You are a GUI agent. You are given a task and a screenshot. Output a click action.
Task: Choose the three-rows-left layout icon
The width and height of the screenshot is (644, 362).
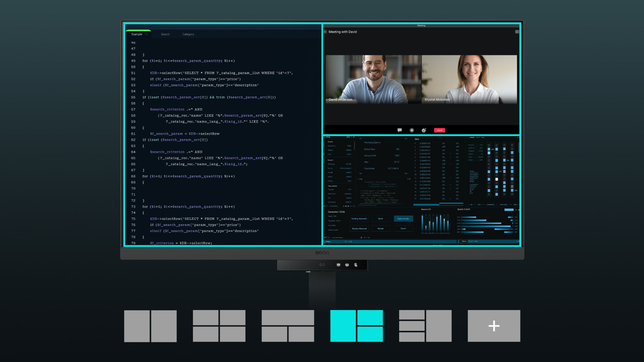(x=425, y=326)
